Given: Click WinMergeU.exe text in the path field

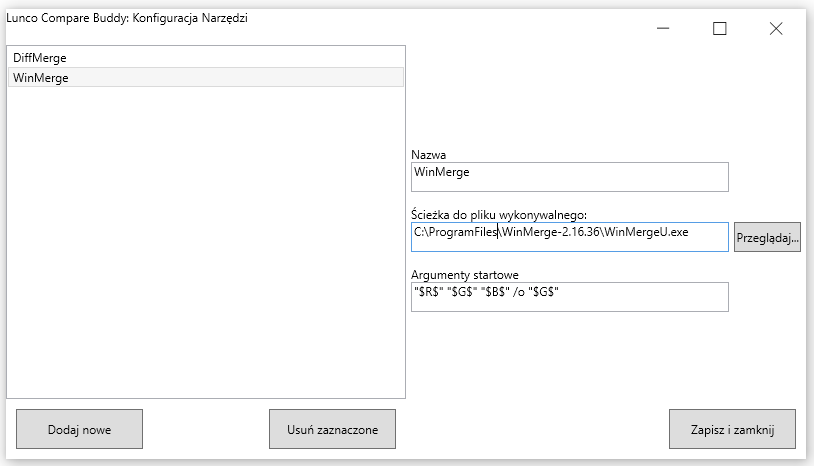Looking at the screenshot, I should [646, 232].
